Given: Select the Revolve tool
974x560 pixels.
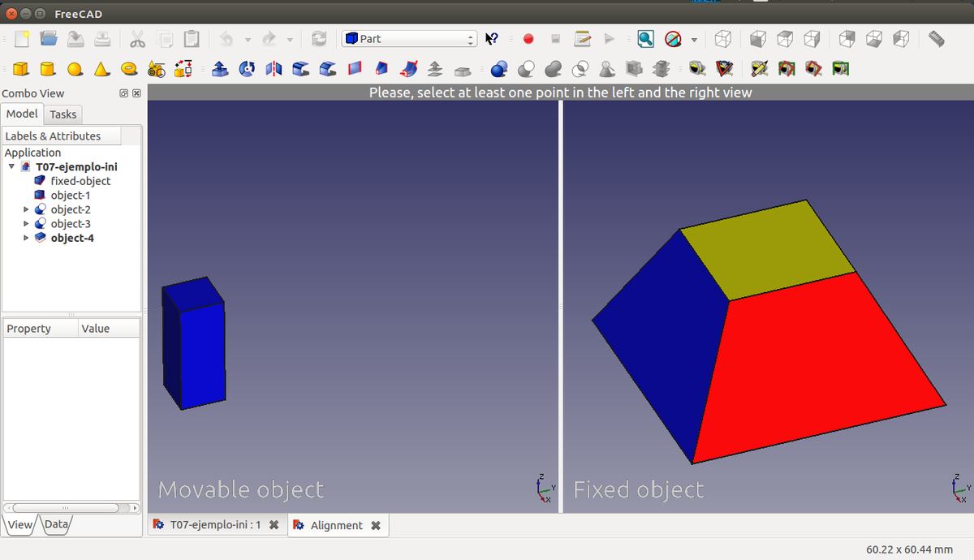Looking at the screenshot, I should point(247,70).
